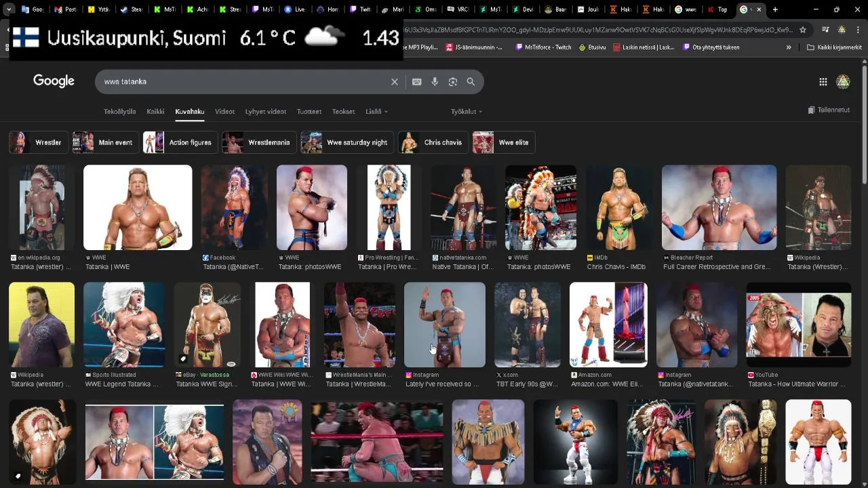
Task: Open the Teokset tab
Action: (x=343, y=111)
